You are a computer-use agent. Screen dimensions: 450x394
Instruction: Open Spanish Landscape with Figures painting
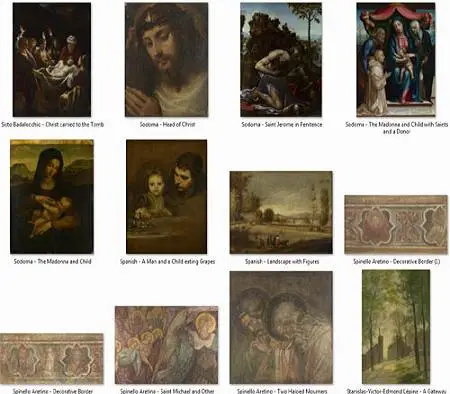281,212
